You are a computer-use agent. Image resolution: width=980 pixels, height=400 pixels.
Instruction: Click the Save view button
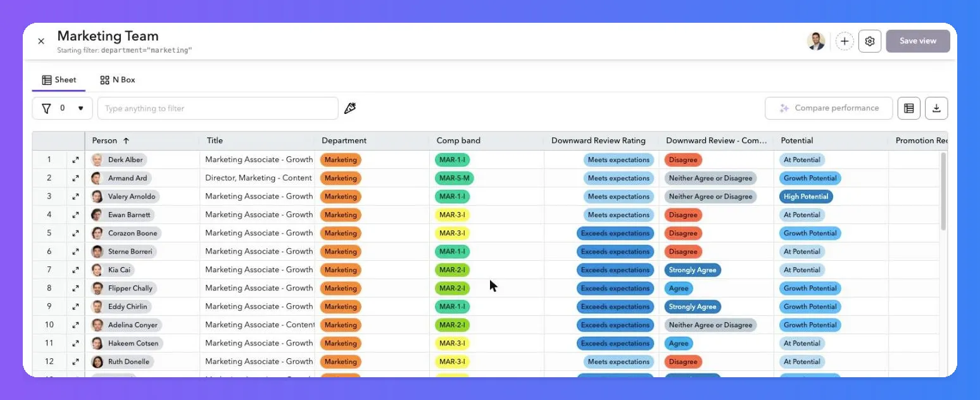pyautogui.click(x=918, y=41)
